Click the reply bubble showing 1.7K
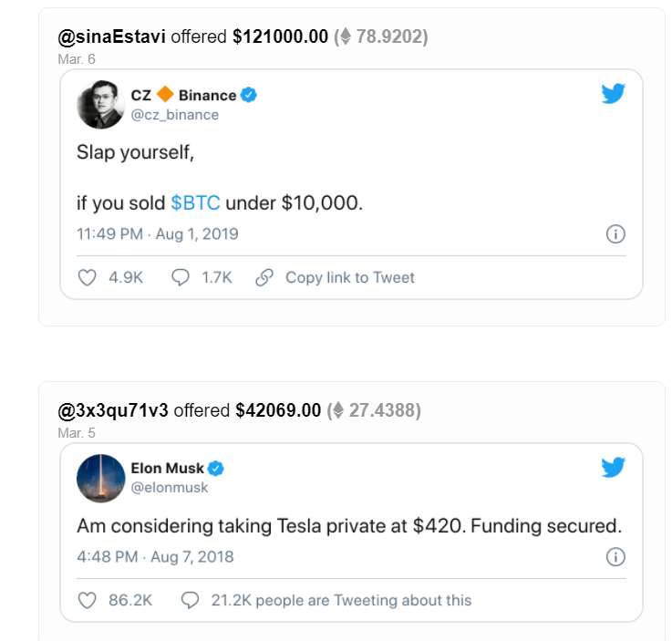The width and height of the screenshot is (672, 641). [x=181, y=277]
